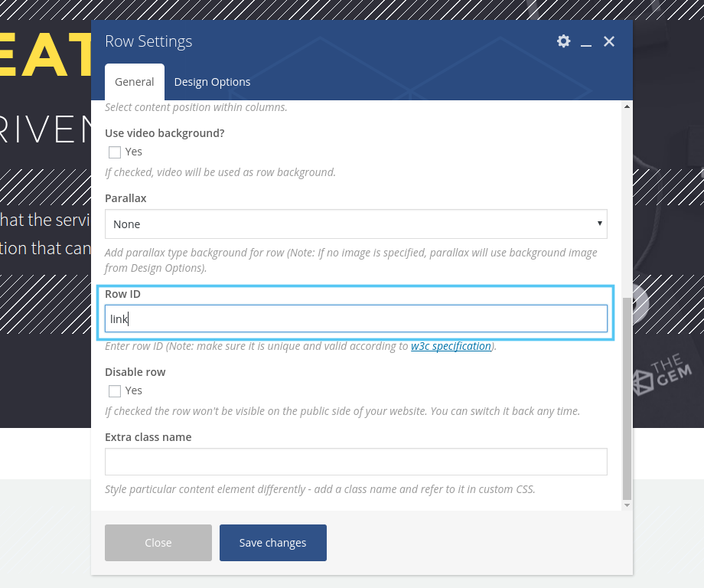704x588 pixels.
Task: Click the Row Settings title text
Action: click(x=148, y=41)
